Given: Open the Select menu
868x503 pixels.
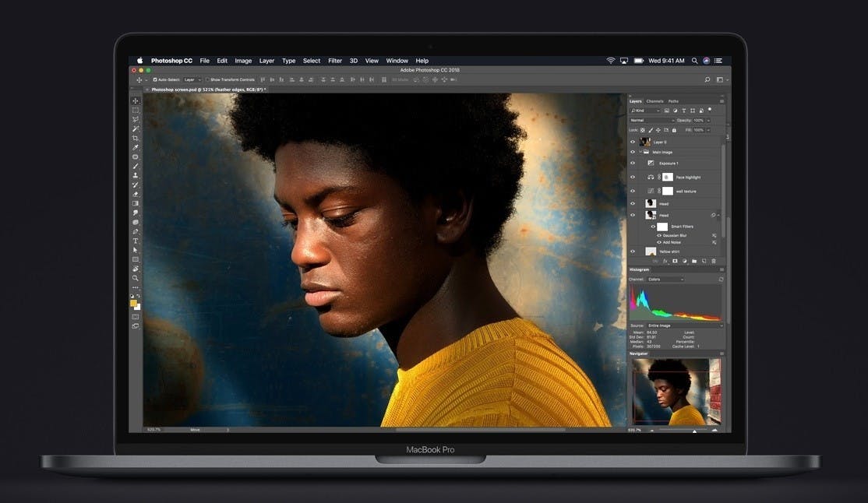Looking at the screenshot, I should [312, 61].
